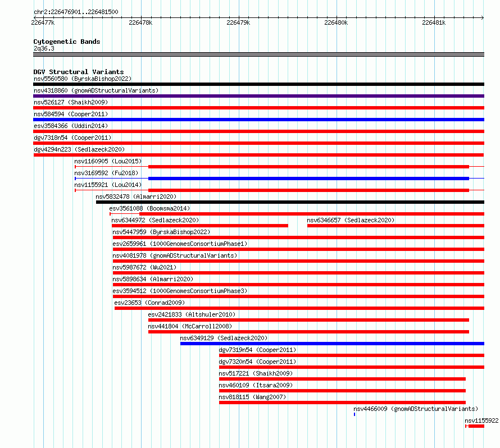Click the black nsv5832478 Almarri2020 bar

click(290, 202)
